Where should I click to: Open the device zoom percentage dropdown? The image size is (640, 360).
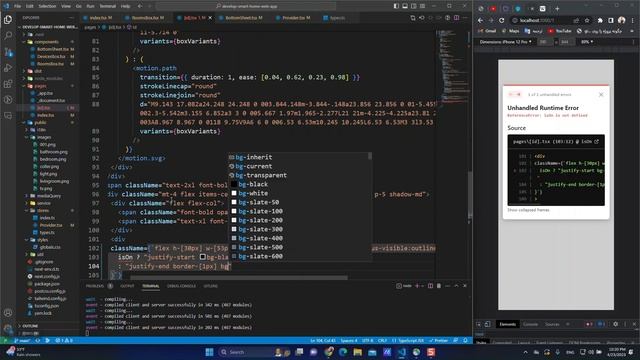tap(587, 42)
